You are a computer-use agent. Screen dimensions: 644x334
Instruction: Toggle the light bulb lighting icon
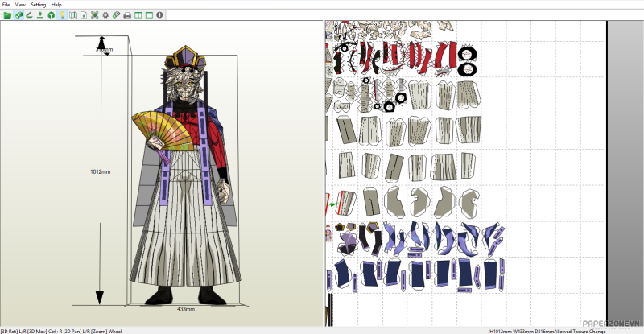(62, 14)
